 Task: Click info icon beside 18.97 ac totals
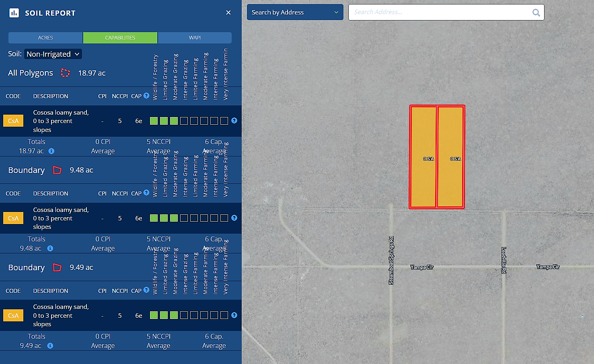coord(51,151)
